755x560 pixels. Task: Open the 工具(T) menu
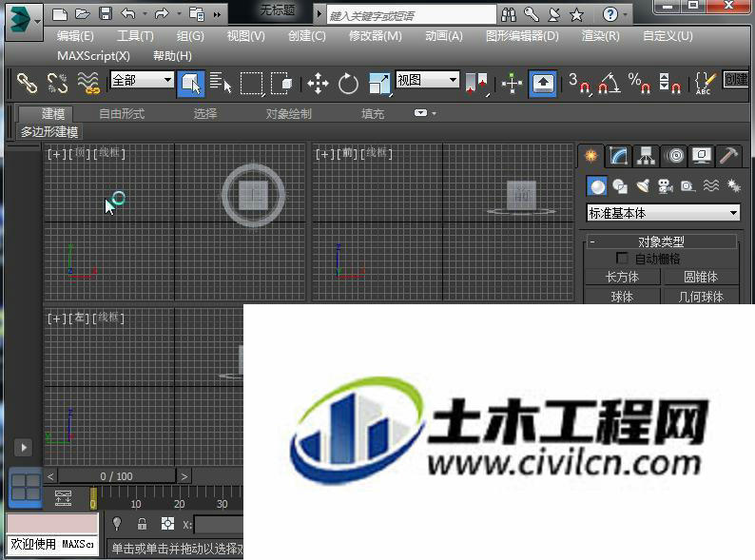pyautogui.click(x=135, y=36)
